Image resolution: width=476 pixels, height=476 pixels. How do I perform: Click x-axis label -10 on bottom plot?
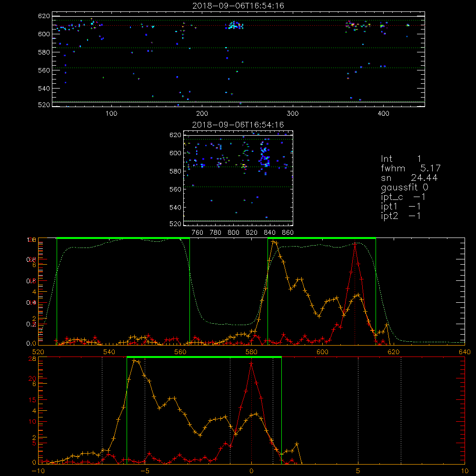(38, 471)
